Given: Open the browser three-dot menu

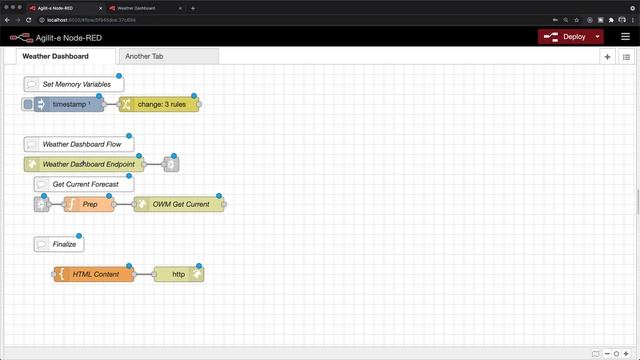Looking at the screenshot, I should [x=633, y=20].
